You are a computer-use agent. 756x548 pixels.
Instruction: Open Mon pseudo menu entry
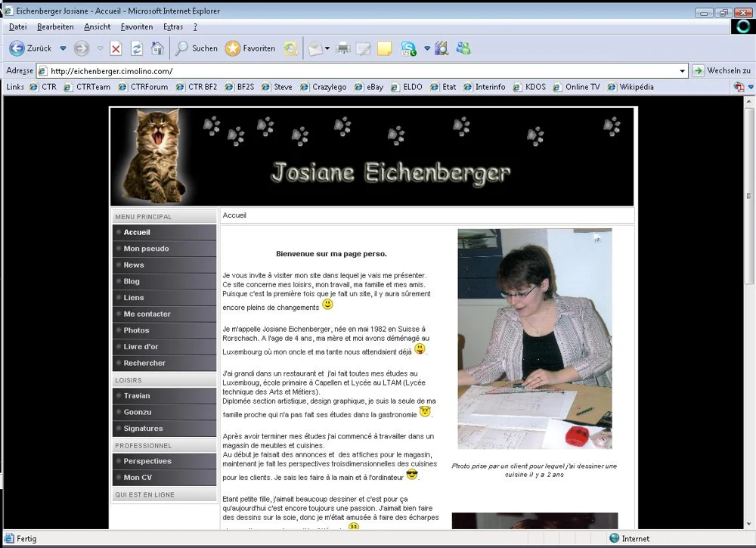(x=164, y=249)
